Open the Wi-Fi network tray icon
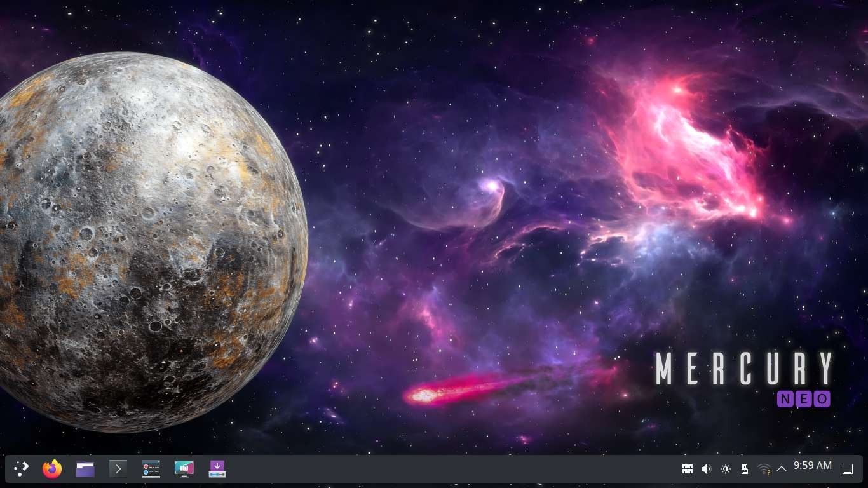This screenshot has height=488, width=868. (764, 469)
